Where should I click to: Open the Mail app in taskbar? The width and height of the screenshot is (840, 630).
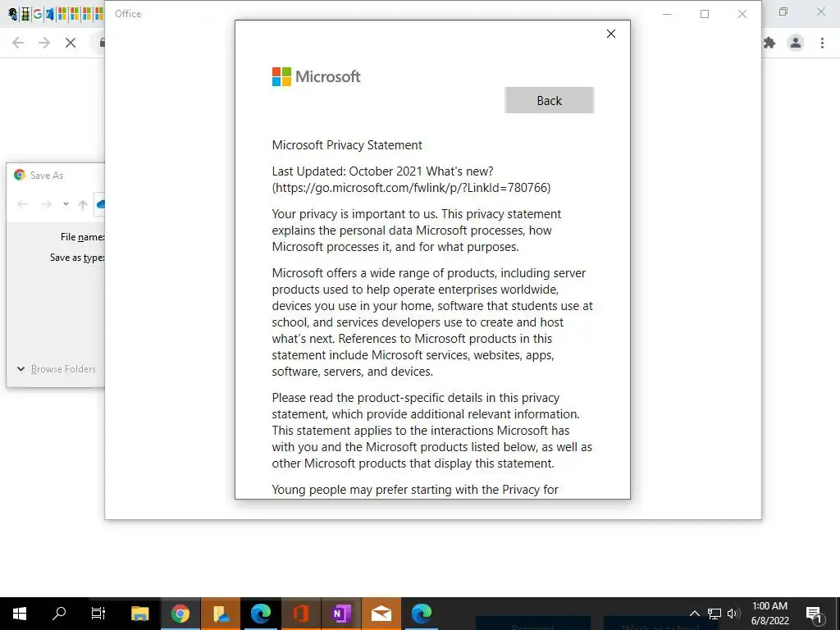click(x=381, y=614)
